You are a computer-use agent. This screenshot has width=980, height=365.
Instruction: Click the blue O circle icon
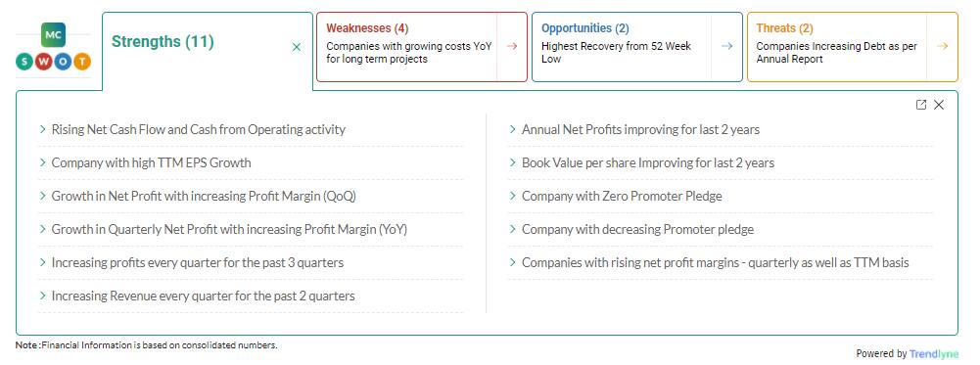pyautogui.click(x=63, y=62)
